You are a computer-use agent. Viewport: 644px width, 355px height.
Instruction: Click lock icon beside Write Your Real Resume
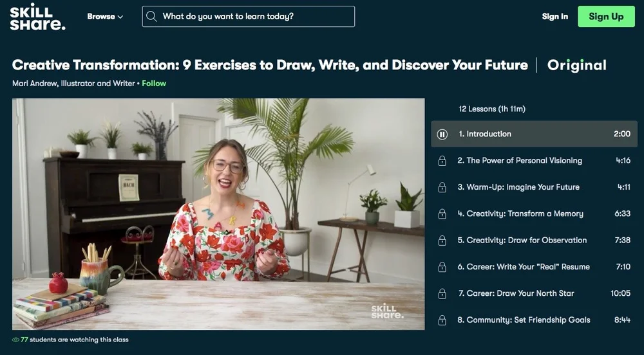click(442, 267)
